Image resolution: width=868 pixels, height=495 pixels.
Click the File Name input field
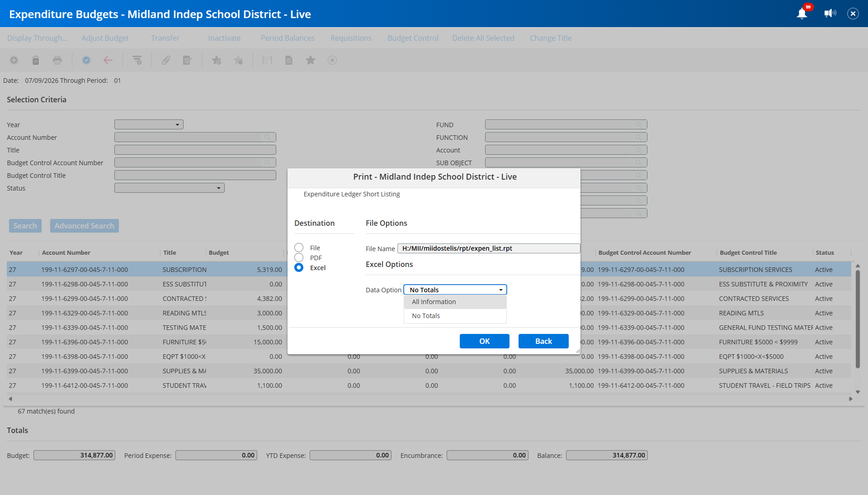(x=489, y=248)
